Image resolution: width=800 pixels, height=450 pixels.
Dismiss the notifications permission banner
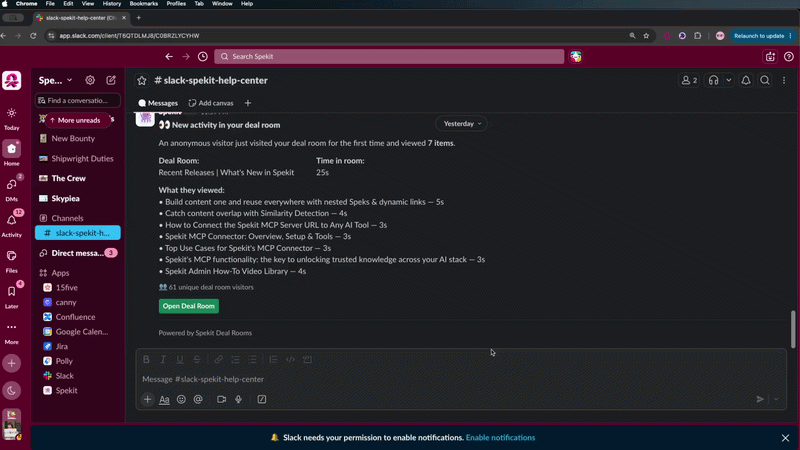(x=785, y=438)
